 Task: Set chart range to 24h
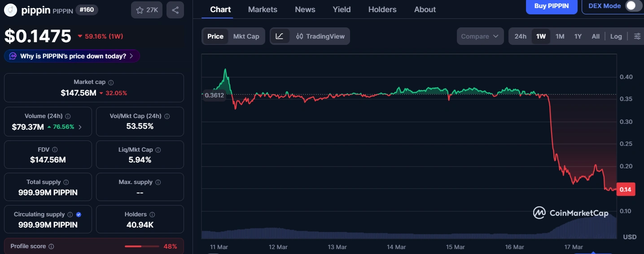pyautogui.click(x=521, y=36)
